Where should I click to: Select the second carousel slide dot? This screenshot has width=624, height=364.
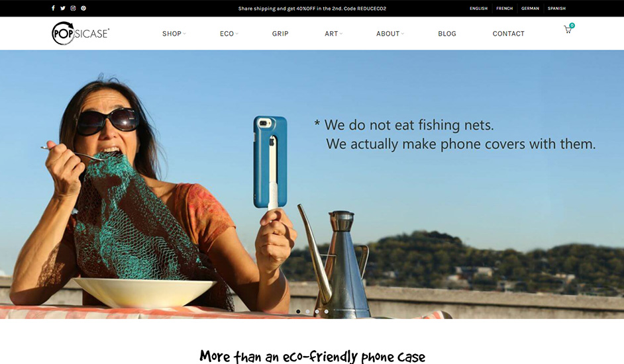coord(307,312)
